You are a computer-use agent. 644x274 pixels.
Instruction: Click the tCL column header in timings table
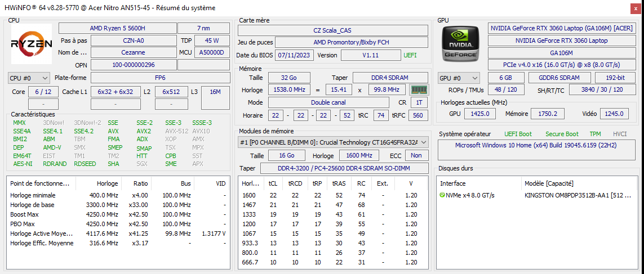pyautogui.click(x=273, y=183)
